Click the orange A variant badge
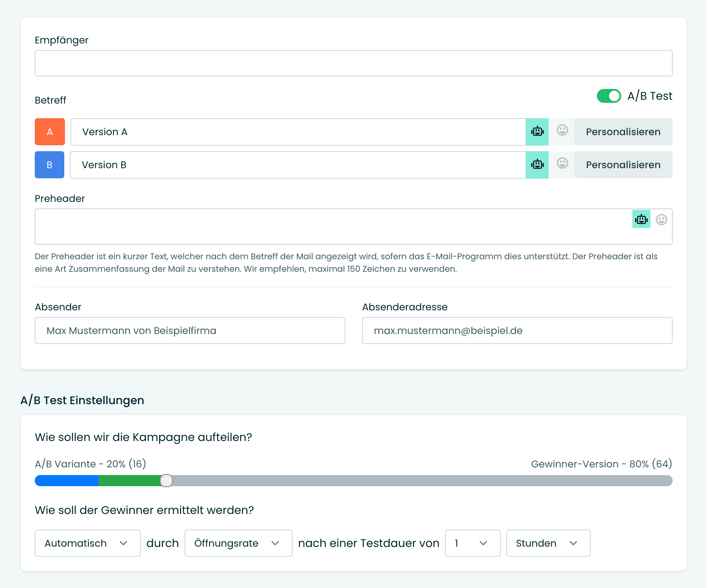This screenshot has height=588, width=706. (x=50, y=132)
